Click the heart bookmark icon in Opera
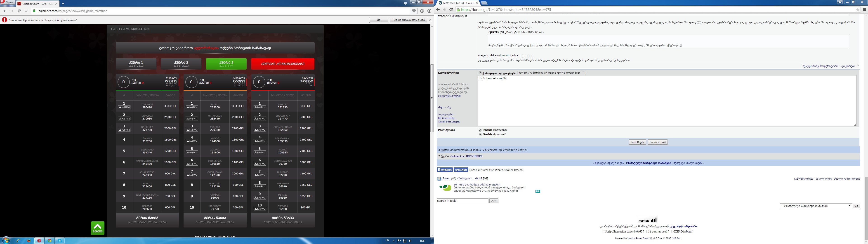 pyautogui.click(x=414, y=11)
